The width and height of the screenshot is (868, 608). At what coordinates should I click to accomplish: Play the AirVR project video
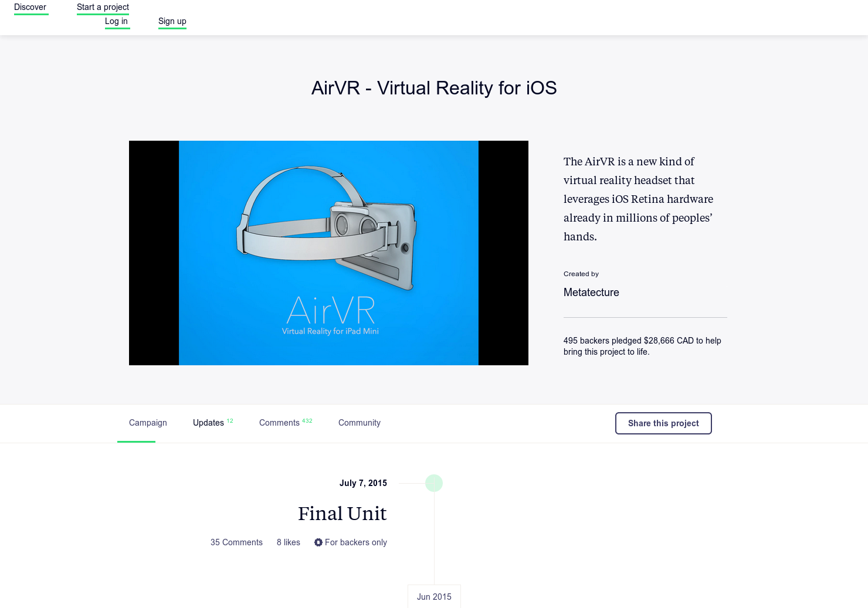(328, 253)
